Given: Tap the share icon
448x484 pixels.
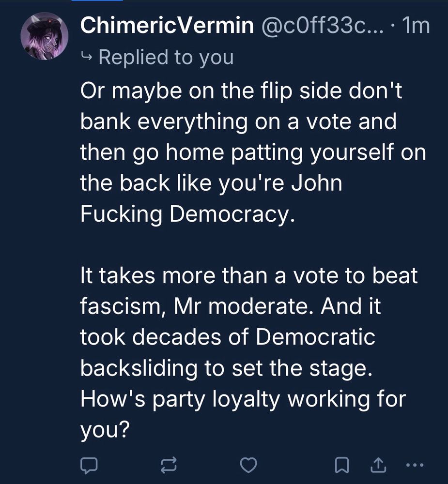Looking at the screenshot, I should (x=376, y=465).
